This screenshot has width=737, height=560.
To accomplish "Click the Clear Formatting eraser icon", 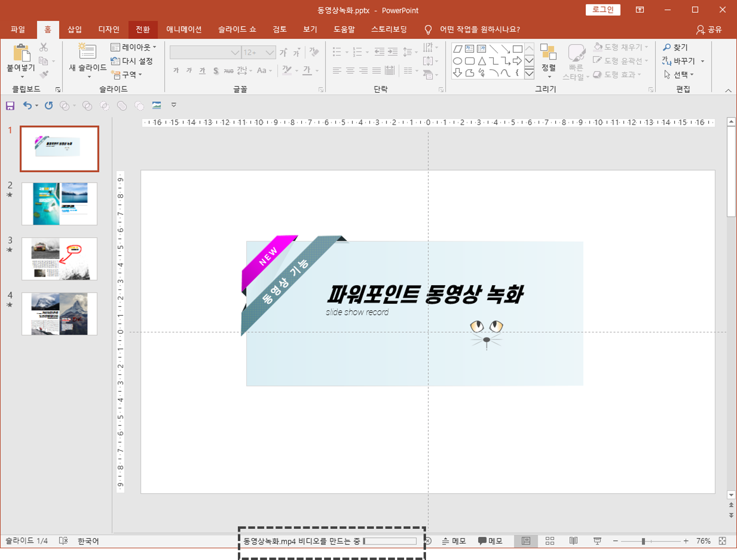I will [x=314, y=52].
